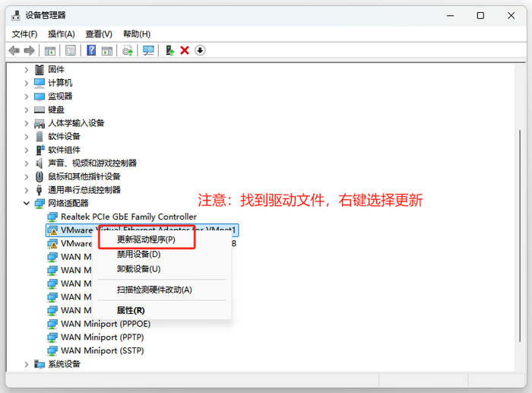Select the 计算机 computer icon
The width and height of the screenshot is (532, 393).
tap(40, 83)
